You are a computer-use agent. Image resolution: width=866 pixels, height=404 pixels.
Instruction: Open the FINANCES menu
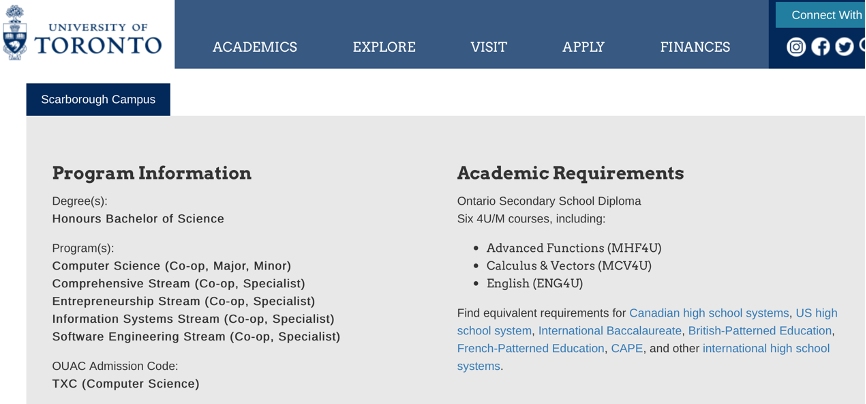[695, 47]
